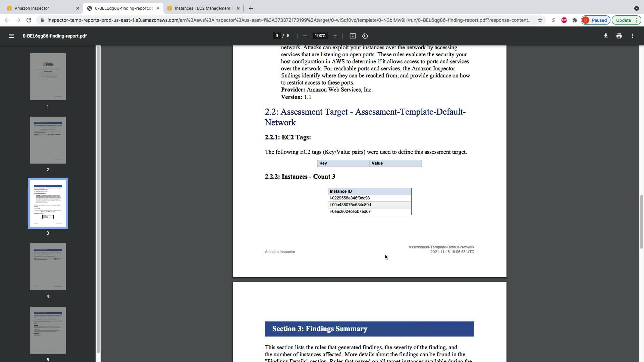Download the PDF report

pos(605,36)
